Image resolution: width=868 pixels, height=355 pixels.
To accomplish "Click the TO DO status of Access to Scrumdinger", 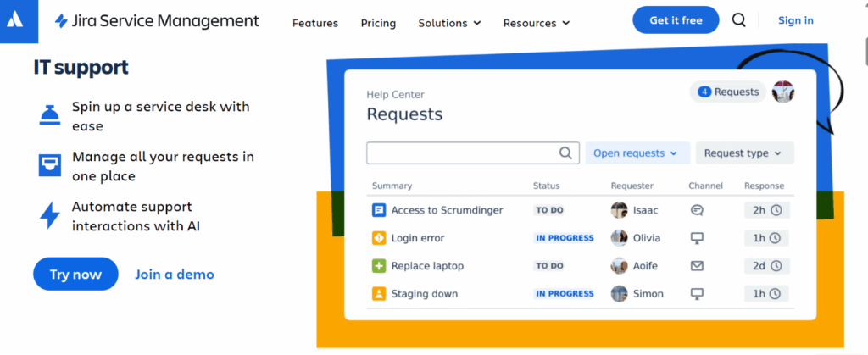I will tap(549, 210).
